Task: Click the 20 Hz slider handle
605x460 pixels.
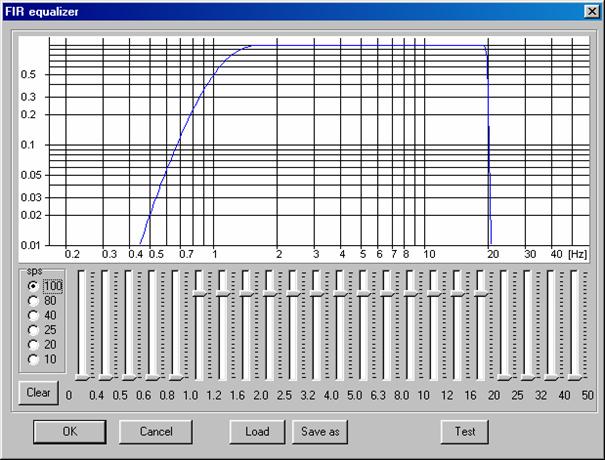Action: coord(505,377)
